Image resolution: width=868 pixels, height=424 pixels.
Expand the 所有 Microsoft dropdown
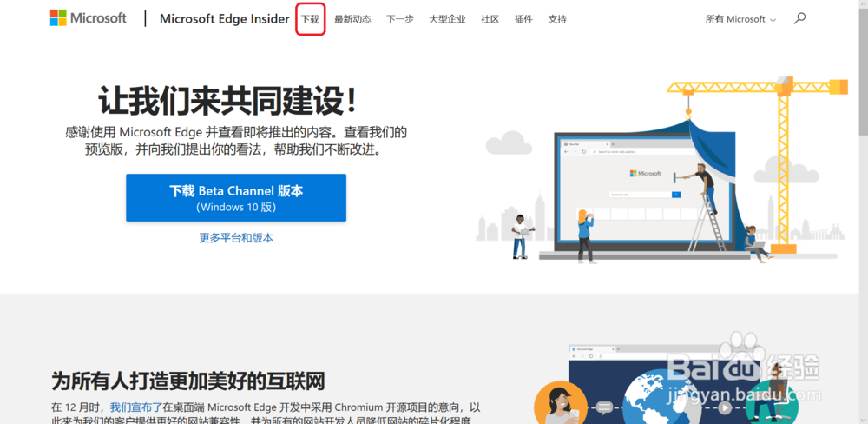(x=740, y=19)
